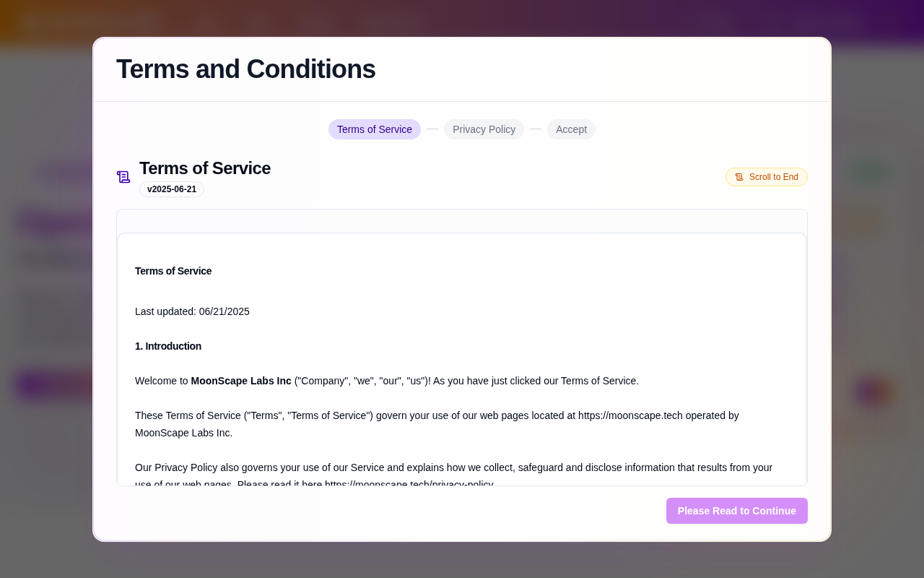The image size is (924, 578).
Task: Go to the Accept step
Action: click(571, 129)
